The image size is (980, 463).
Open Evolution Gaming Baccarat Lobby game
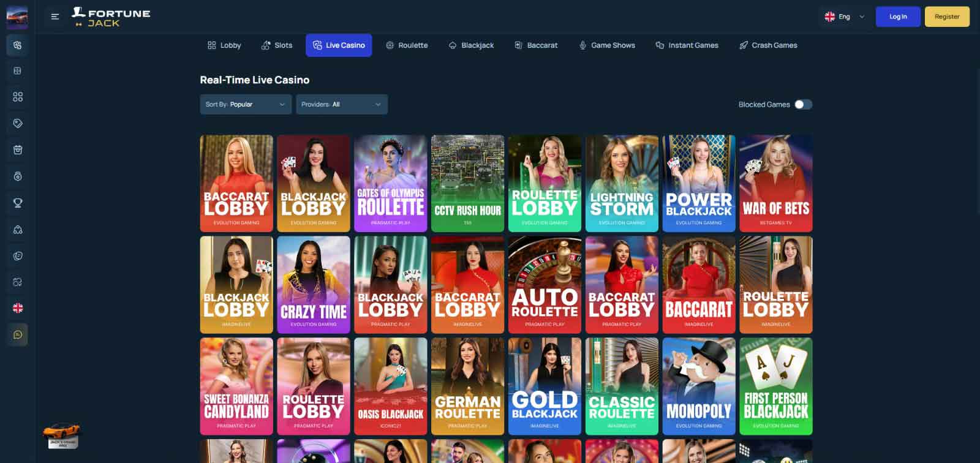[x=236, y=184]
